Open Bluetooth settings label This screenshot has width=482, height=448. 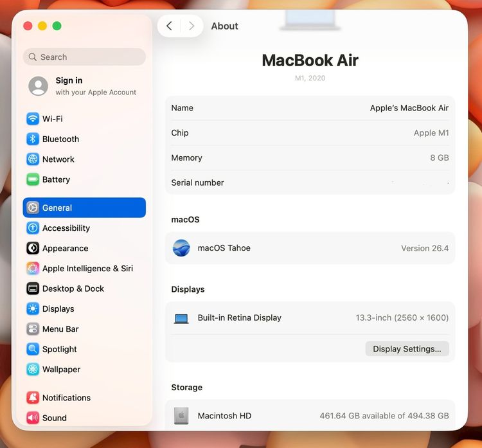[x=60, y=139]
